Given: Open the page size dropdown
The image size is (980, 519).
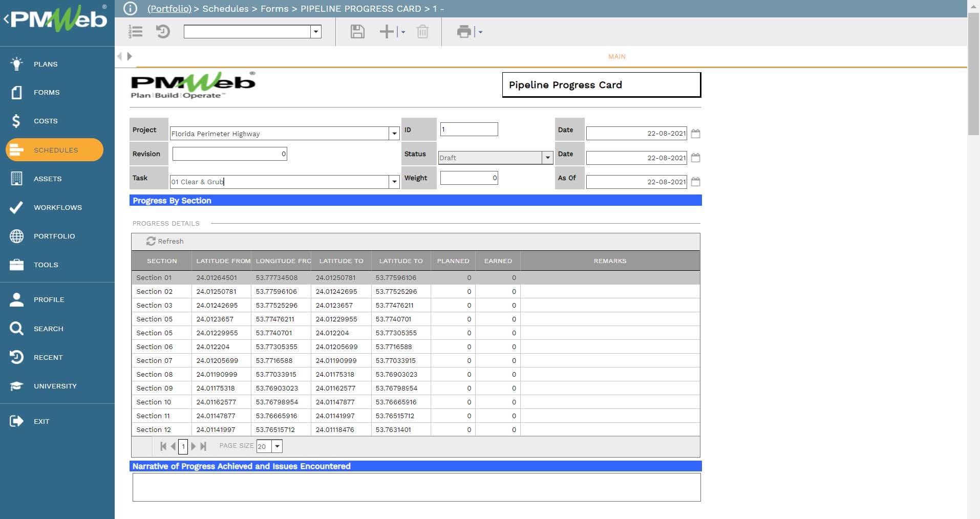Looking at the screenshot, I should (x=277, y=446).
